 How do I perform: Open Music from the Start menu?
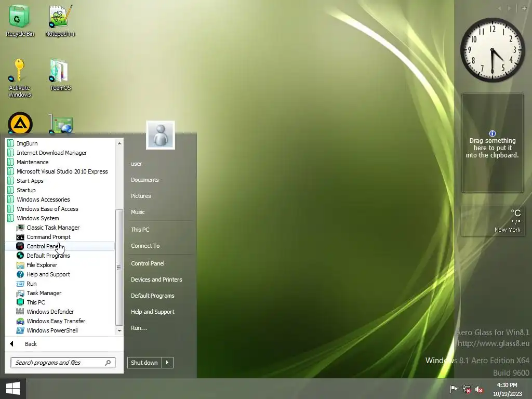138,212
